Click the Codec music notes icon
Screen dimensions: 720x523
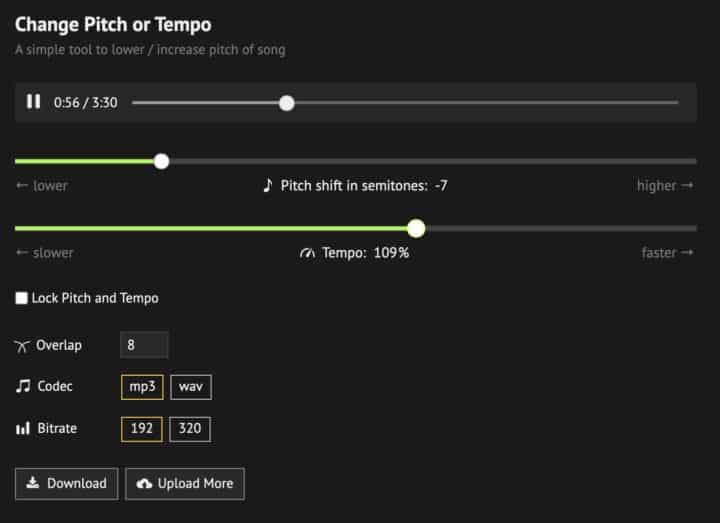(x=23, y=386)
